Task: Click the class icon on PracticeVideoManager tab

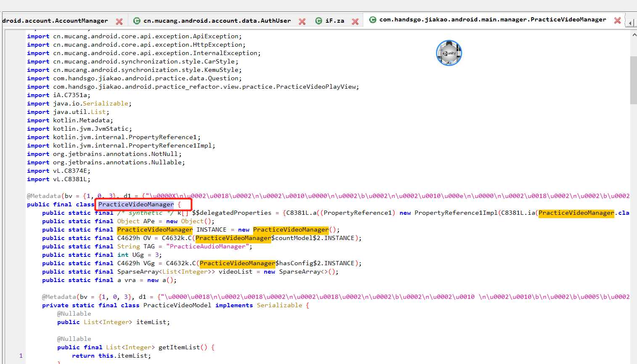Action: pyautogui.click(x=373, y=19)
